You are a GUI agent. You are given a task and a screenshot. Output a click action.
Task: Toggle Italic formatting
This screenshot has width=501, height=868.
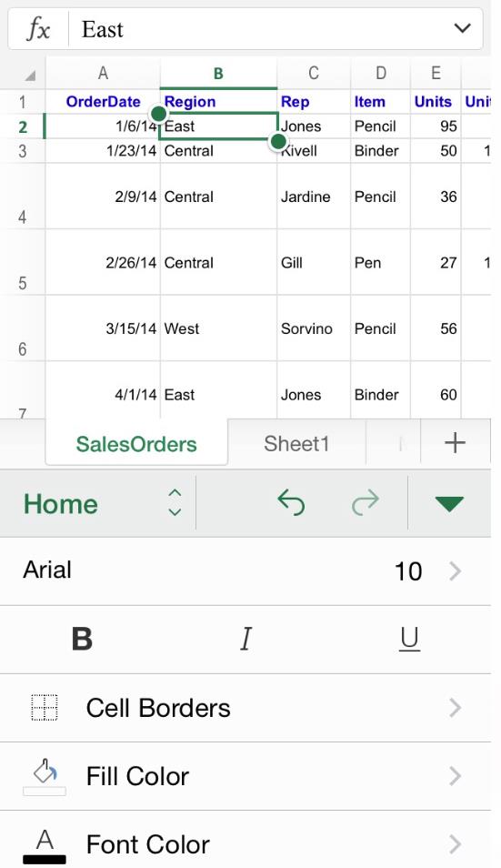click(245, 639)
